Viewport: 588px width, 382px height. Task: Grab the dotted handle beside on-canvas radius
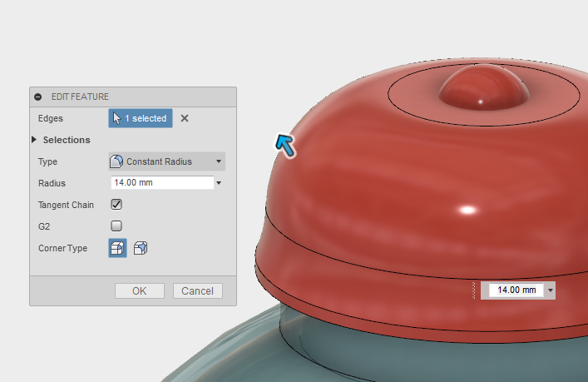tap(474, 290)
